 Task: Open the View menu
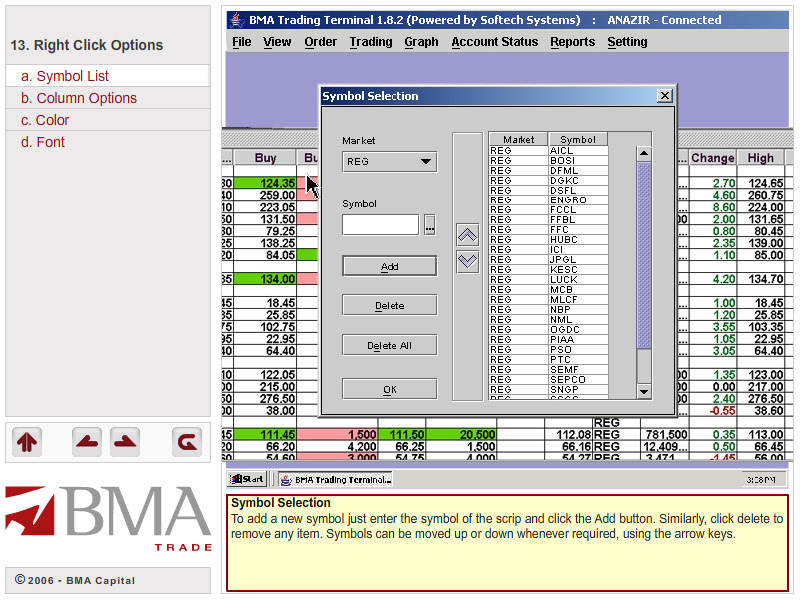pos(277,42)
